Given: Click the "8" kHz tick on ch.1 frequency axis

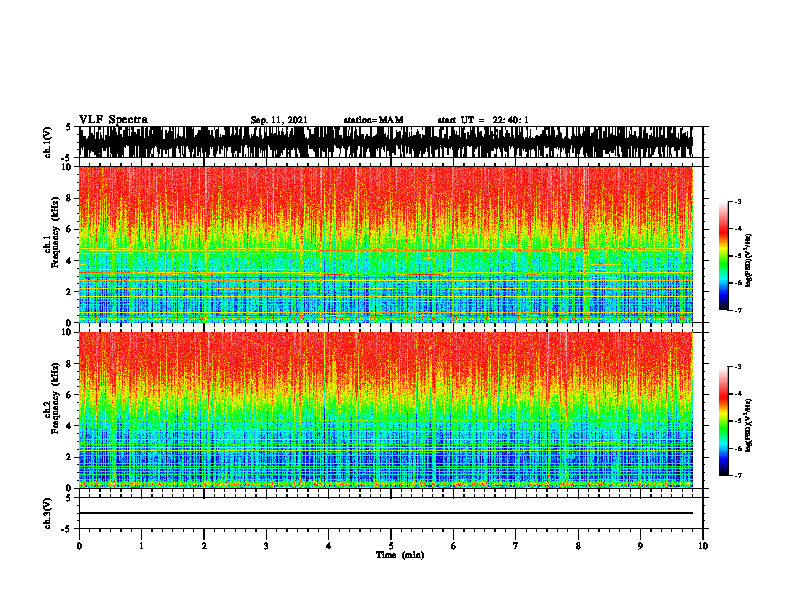Looking at the screenshot, I should 70,198.
